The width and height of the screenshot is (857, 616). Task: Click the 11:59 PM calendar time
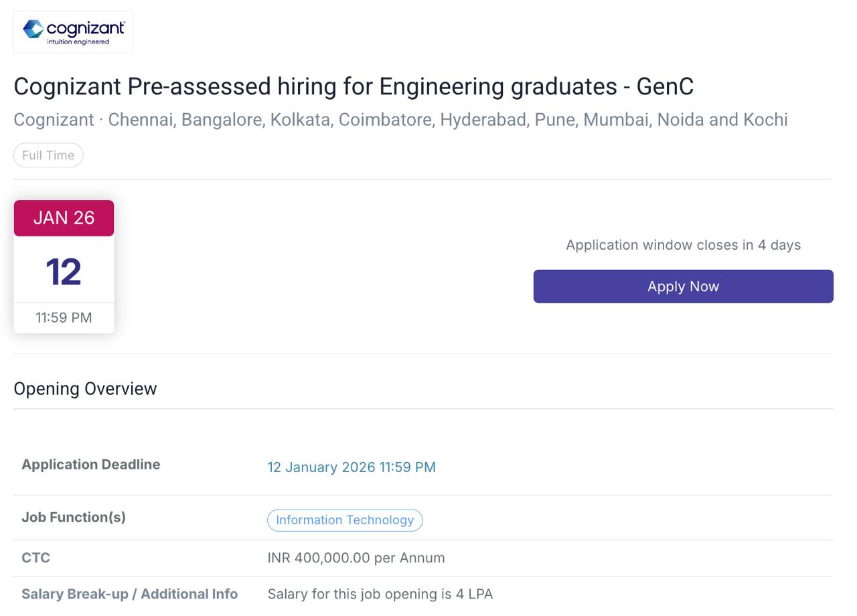[64, 318]
